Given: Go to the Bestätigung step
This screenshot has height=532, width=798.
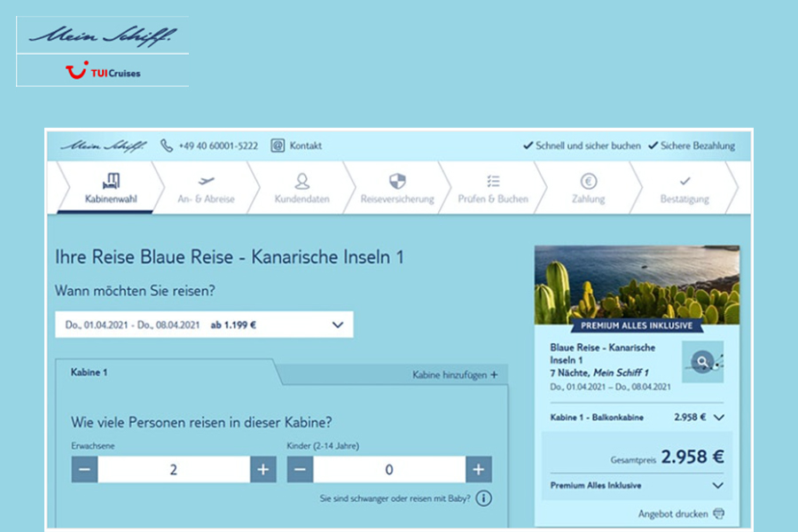Looking at the screenshot, I should tap(685, 187).
